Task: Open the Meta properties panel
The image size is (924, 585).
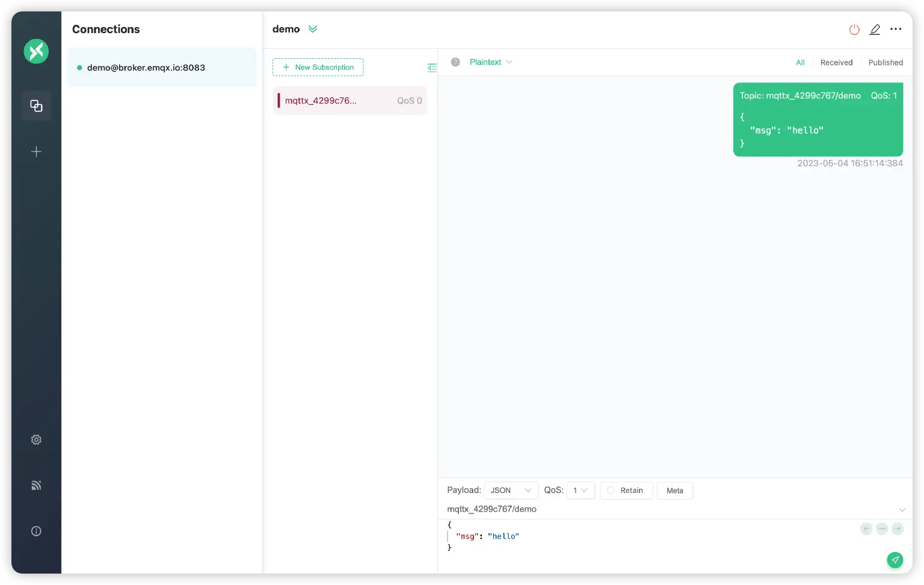Action: coord(674,491)
